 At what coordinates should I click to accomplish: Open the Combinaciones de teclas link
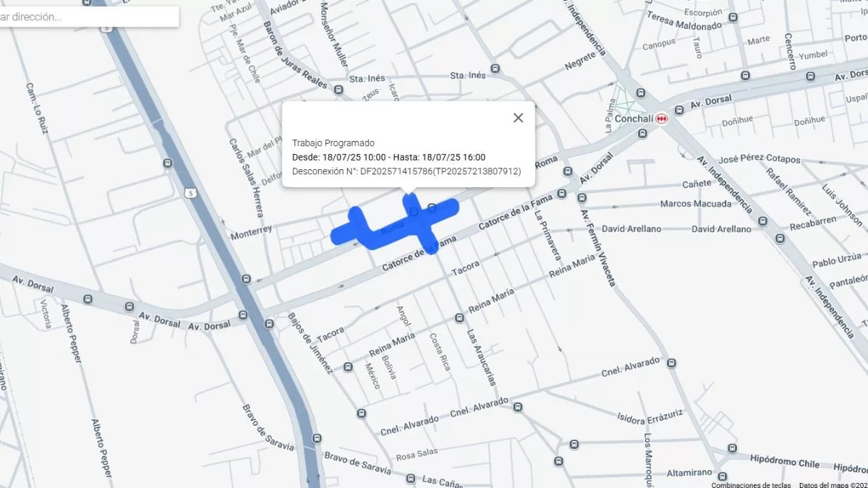coord(751,484)
